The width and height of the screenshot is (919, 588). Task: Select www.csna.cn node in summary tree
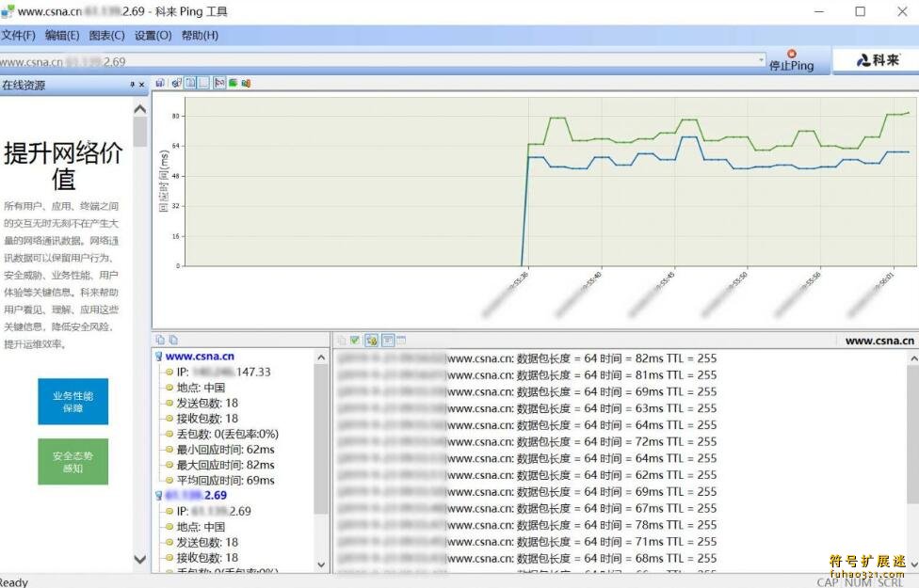tap(200, 356)
